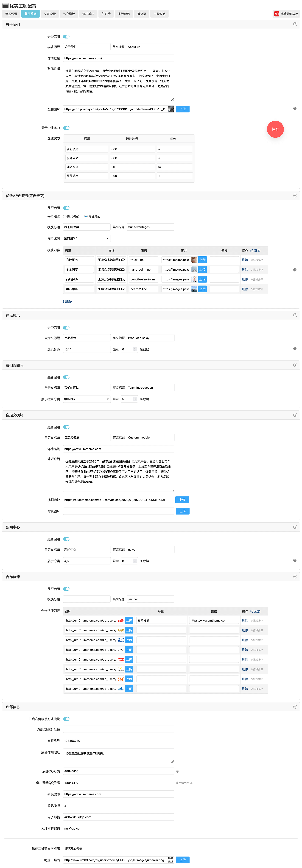Click the 详情链接 field in 关于我们
The width and height of the screenshot is (302, 868).
pos(118,58)
